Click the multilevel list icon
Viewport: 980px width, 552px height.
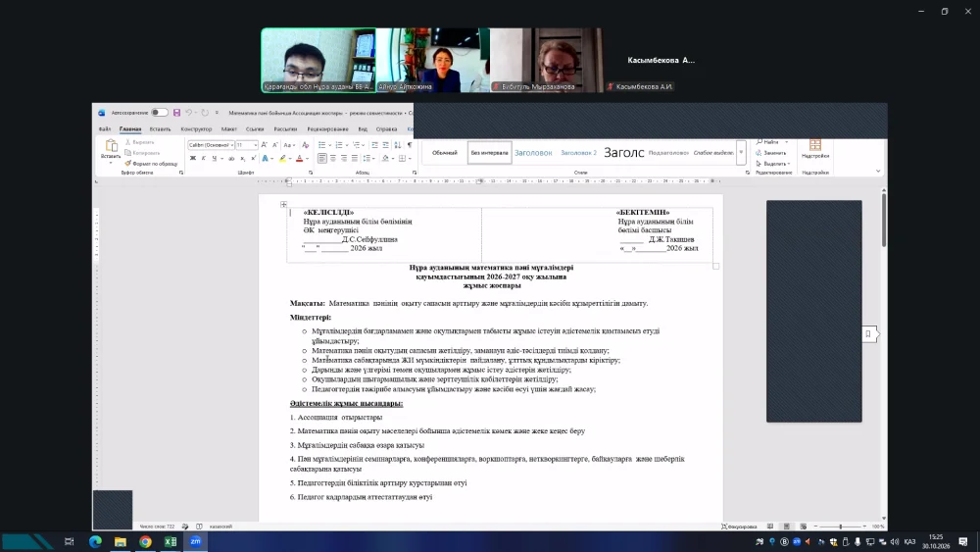pyautogui.click(x=357, y=145)
